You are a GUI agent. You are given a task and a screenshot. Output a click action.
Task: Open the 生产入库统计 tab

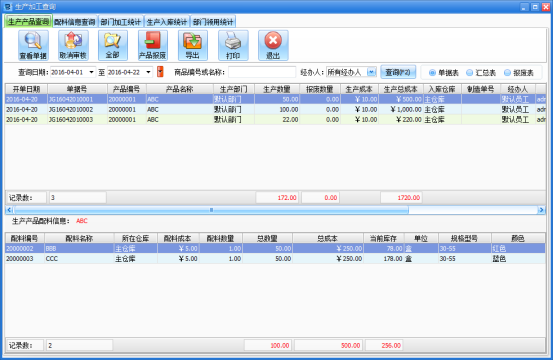point(167,22)
